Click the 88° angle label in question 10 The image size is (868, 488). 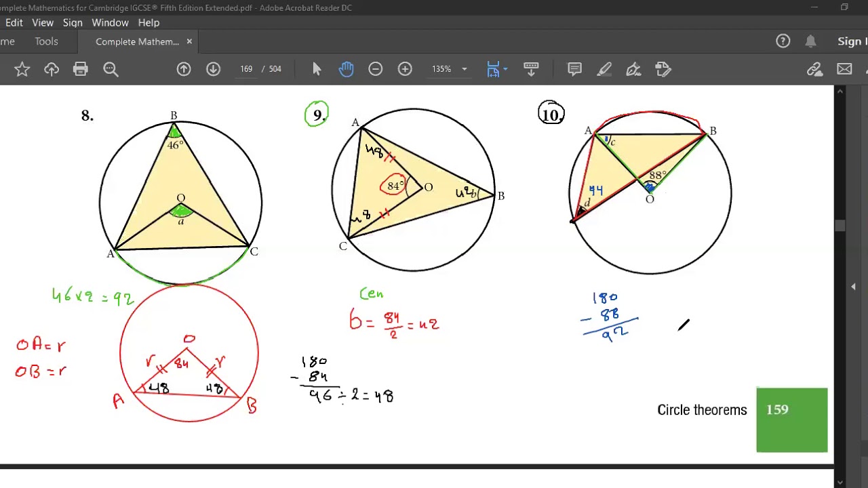(657, 175)
